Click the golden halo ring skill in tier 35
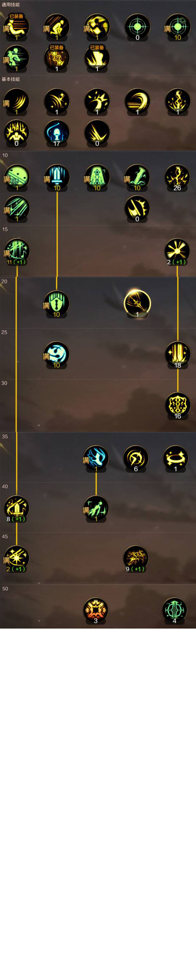Screen dimensions: 196x980 pyautogui.click(x=176, y=458)
